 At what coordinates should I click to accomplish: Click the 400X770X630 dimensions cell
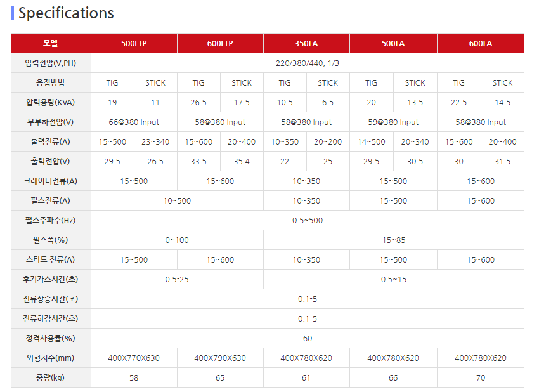134,358
